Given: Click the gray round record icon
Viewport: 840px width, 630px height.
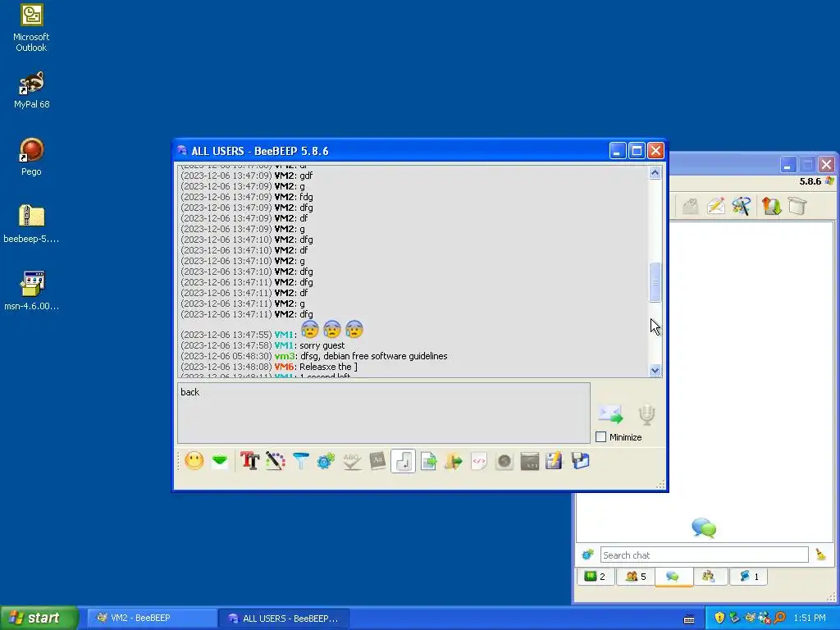Looking at the screenshot, I should [x=504, y=461].
